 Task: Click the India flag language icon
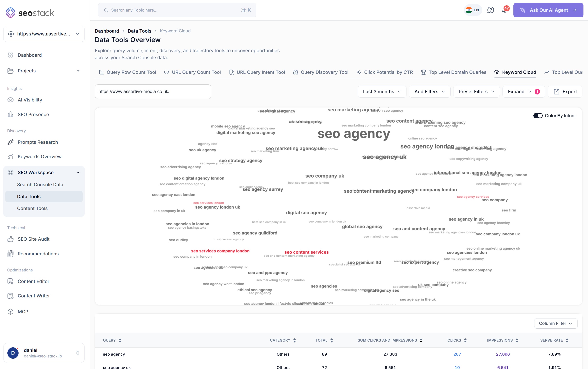pyautogui.click(x=469, y=10)
